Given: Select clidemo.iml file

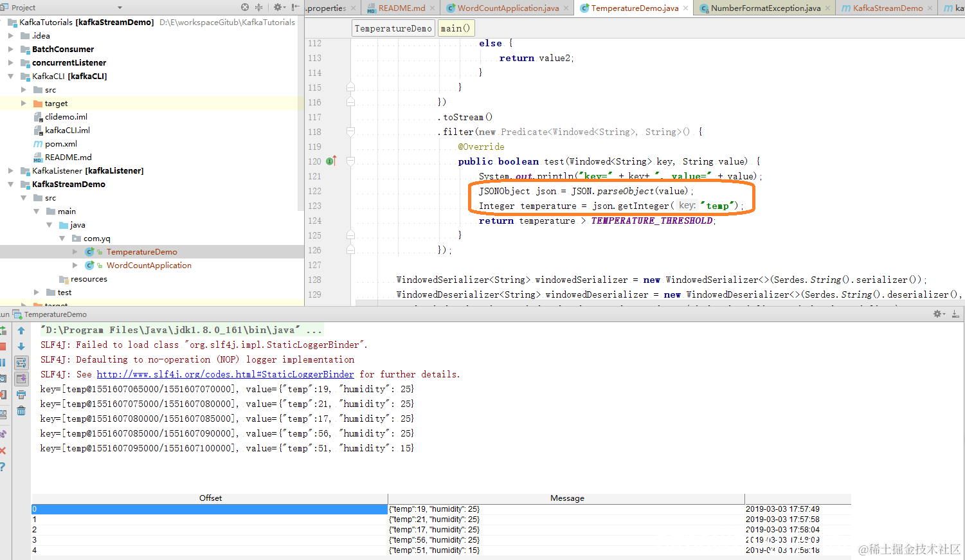Looking at the screenshot, I should pyautogui.click(x=66, y=117).
